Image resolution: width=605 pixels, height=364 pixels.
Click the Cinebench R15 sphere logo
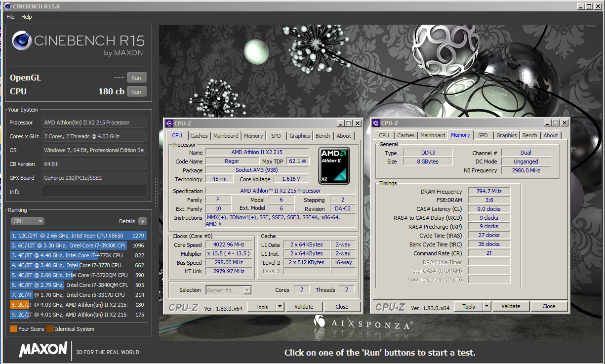21,41
